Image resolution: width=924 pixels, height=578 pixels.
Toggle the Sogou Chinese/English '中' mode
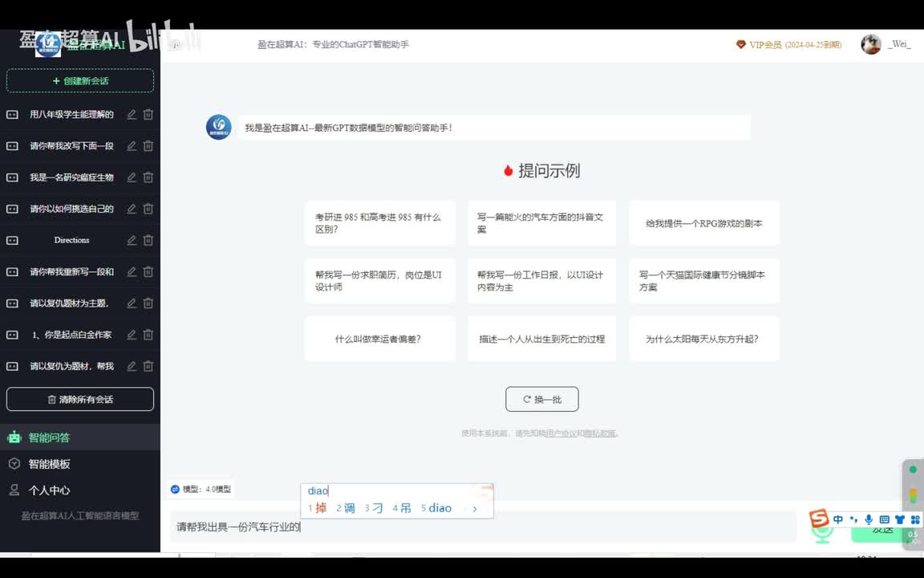(838, 519)
